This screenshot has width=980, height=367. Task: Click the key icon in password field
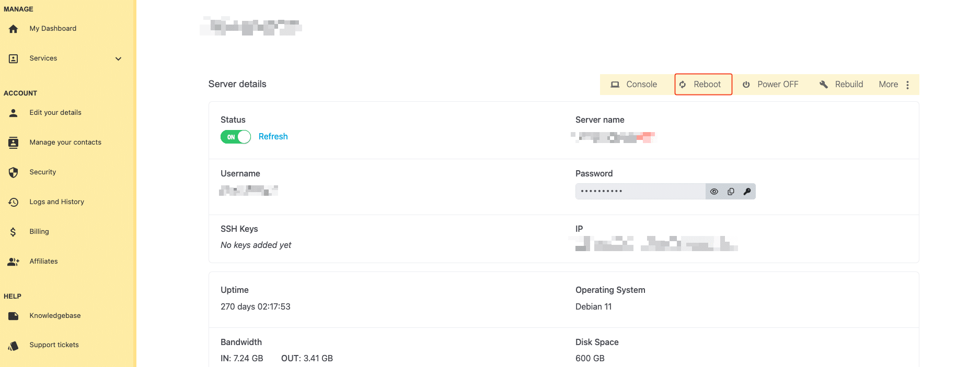pos(747,192)
